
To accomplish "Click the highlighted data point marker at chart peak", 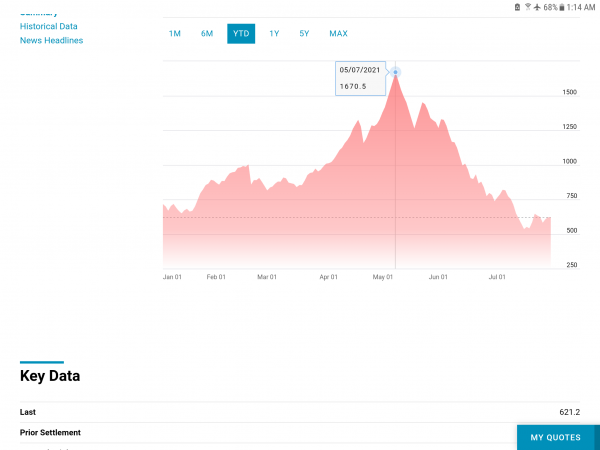I will [396, 72].
